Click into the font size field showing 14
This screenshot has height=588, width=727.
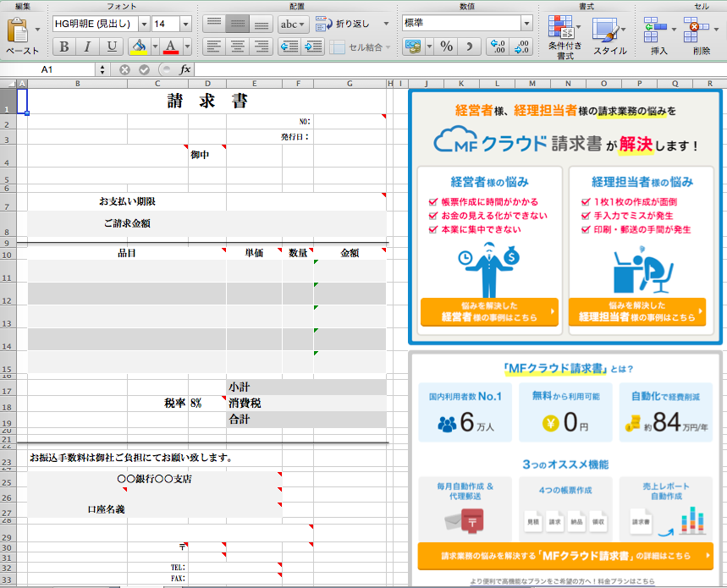[x=166, y=24]
